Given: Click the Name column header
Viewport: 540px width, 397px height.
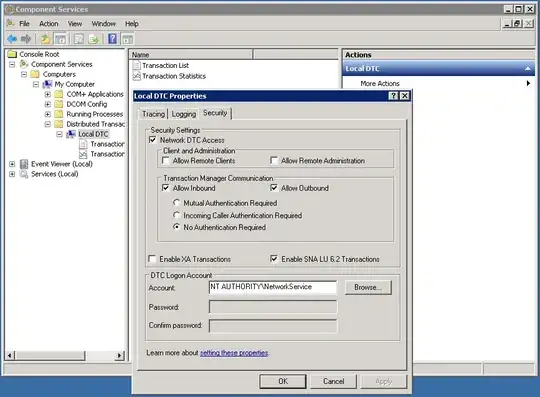Looking at the screenshot, I should [191, 54].
